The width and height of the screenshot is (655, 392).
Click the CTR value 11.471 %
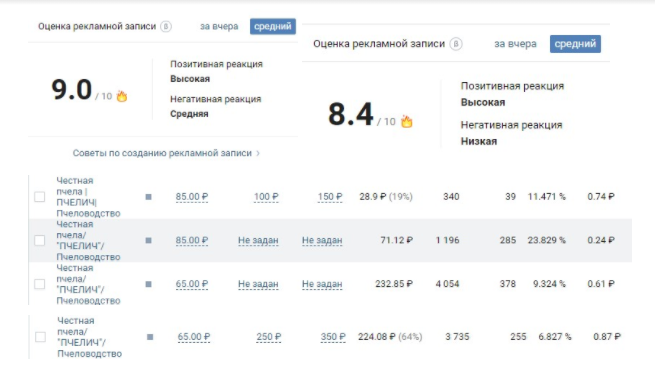(x=546, y=197)
